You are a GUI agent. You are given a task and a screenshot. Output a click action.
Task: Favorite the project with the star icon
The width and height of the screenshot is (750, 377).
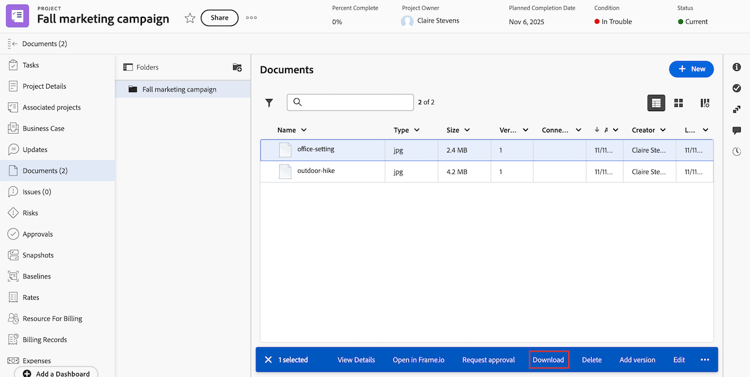(x=190, y=18)
